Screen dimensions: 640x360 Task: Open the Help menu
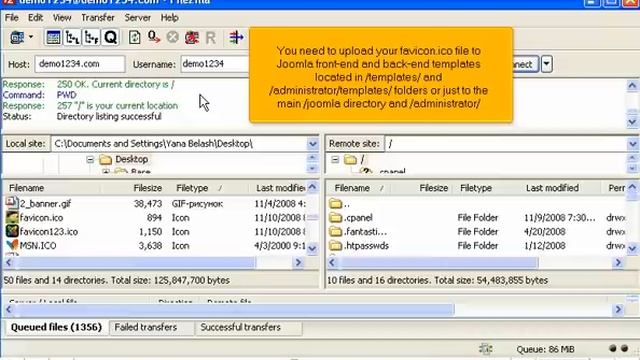[169, 18]
